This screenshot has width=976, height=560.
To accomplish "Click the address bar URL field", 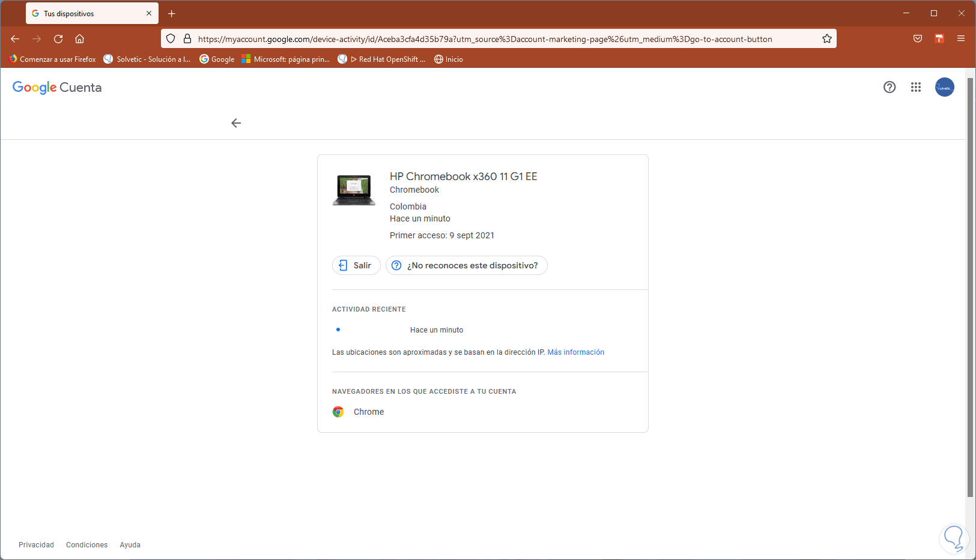I will pos(499,39).
